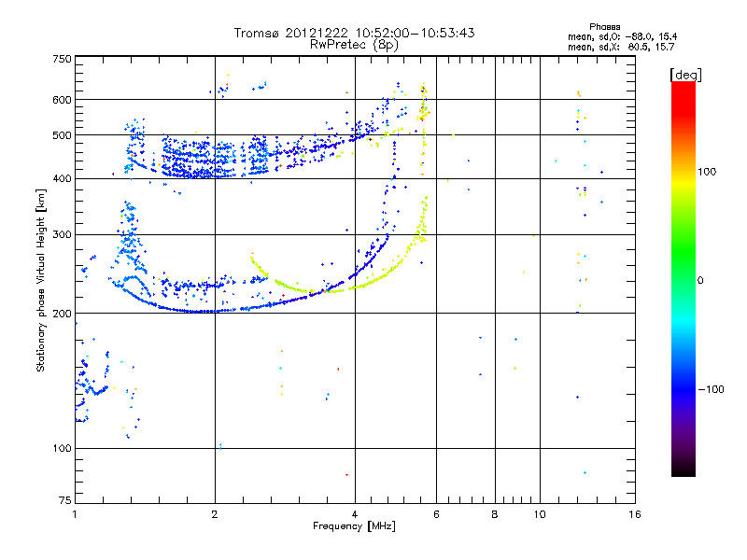Image resolution: width=747 pixels, height=560 pixels.
Task: Click the '[deg]' colorbar unit label
Action: click(685, 75)
